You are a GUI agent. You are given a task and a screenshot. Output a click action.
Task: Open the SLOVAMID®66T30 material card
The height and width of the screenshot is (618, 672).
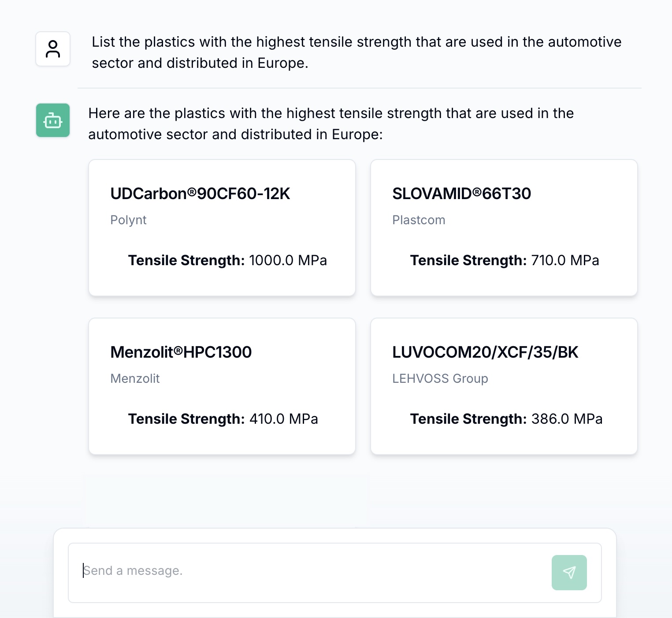(x=504, y=228)
